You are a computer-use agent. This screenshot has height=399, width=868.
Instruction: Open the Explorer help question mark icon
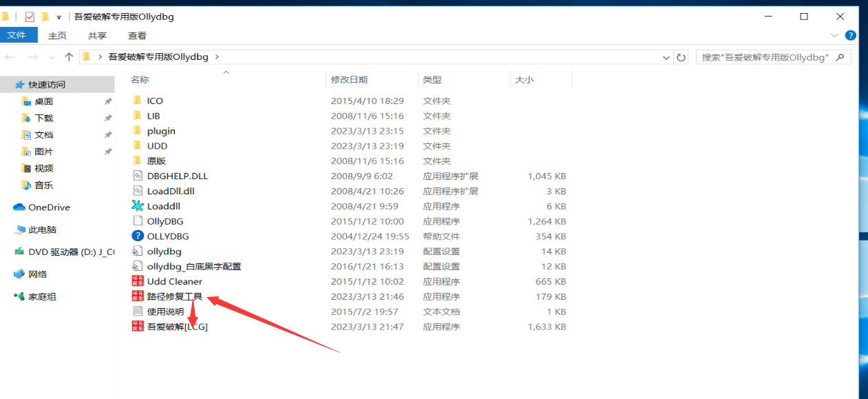851,35
